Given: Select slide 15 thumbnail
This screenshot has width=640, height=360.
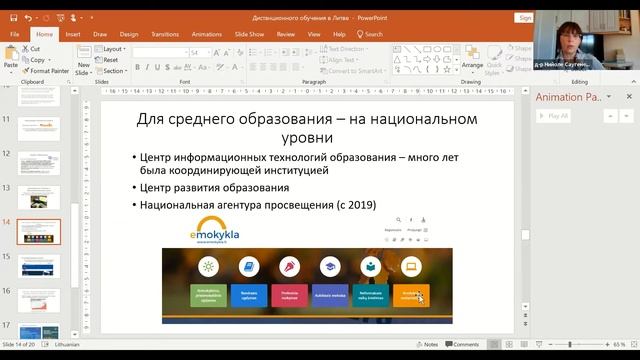Looking at the screenshot, I should (39, 267).
